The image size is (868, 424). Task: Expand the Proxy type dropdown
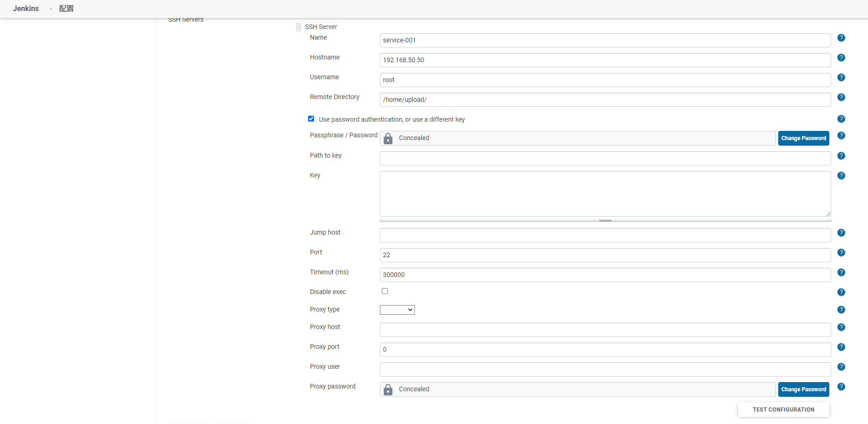click(x=397, y=310)
